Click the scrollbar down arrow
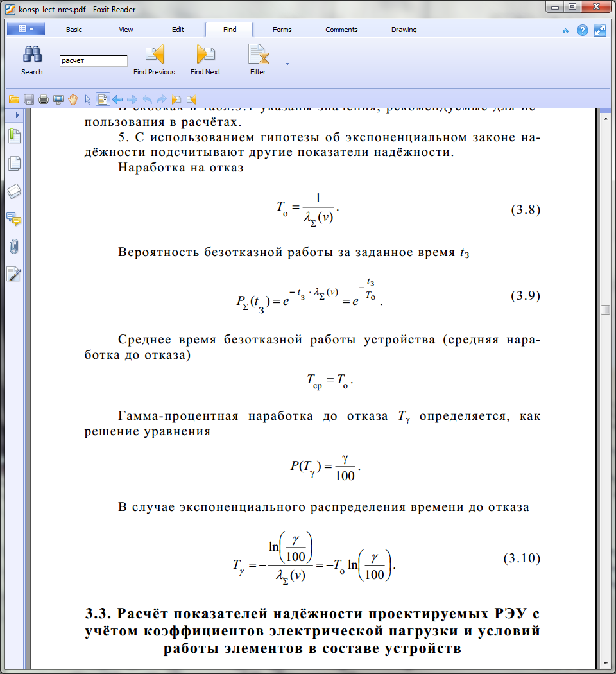Viewport: 616px width, 674px height. point(606,664)
